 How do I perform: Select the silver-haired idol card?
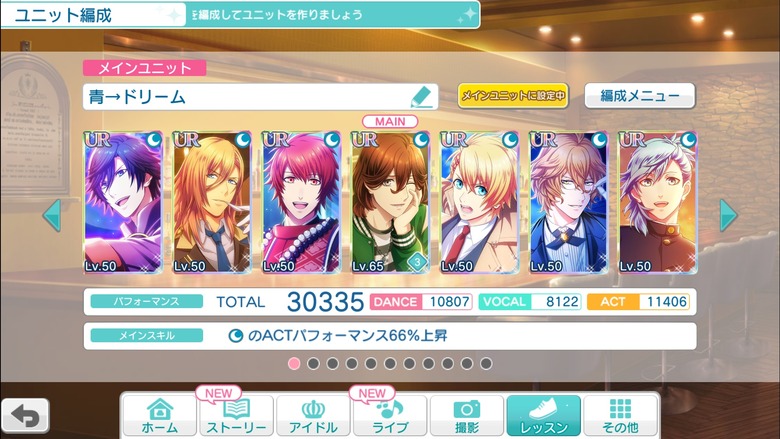657,202
